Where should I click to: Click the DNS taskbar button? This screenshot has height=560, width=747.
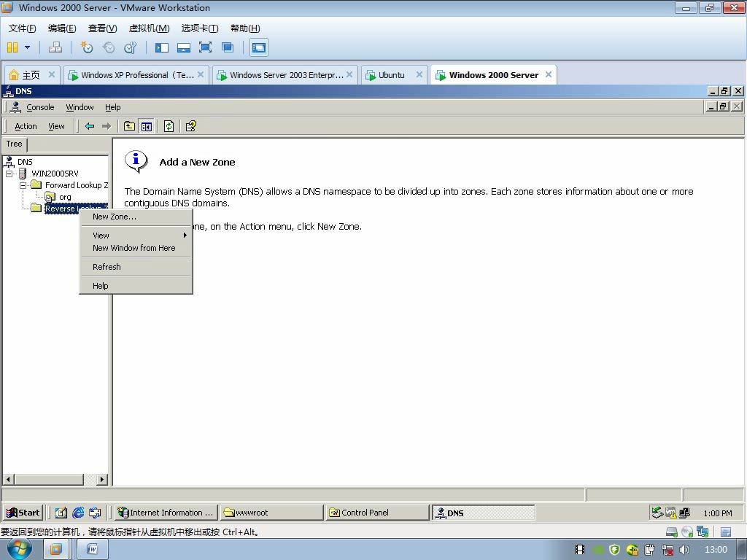(x=484, y=513)
